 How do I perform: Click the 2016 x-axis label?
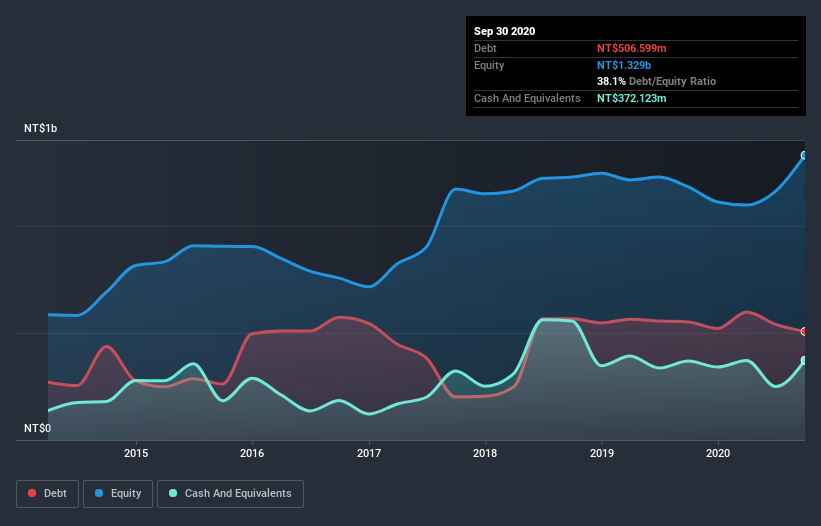252,453
